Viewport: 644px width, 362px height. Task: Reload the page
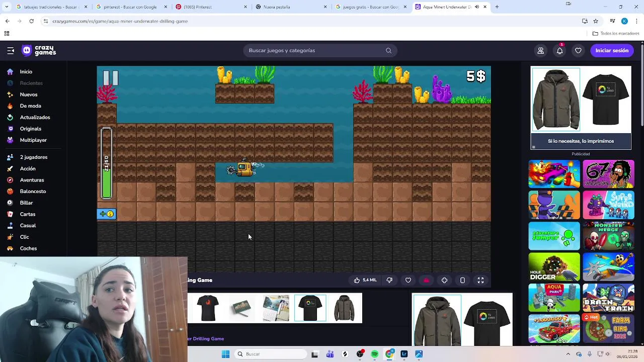(x=31, y=21)
